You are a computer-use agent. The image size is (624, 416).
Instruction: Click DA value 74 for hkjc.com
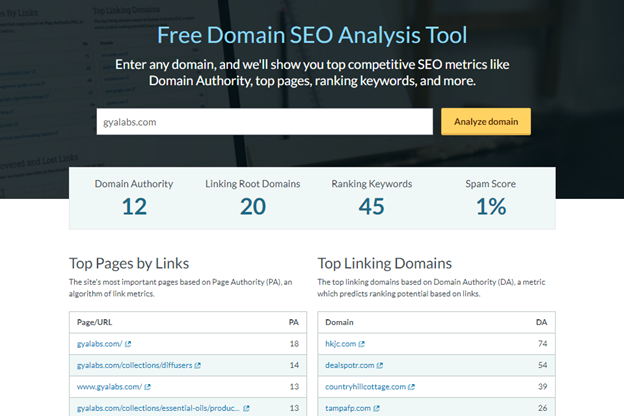(x=543, y=344)
